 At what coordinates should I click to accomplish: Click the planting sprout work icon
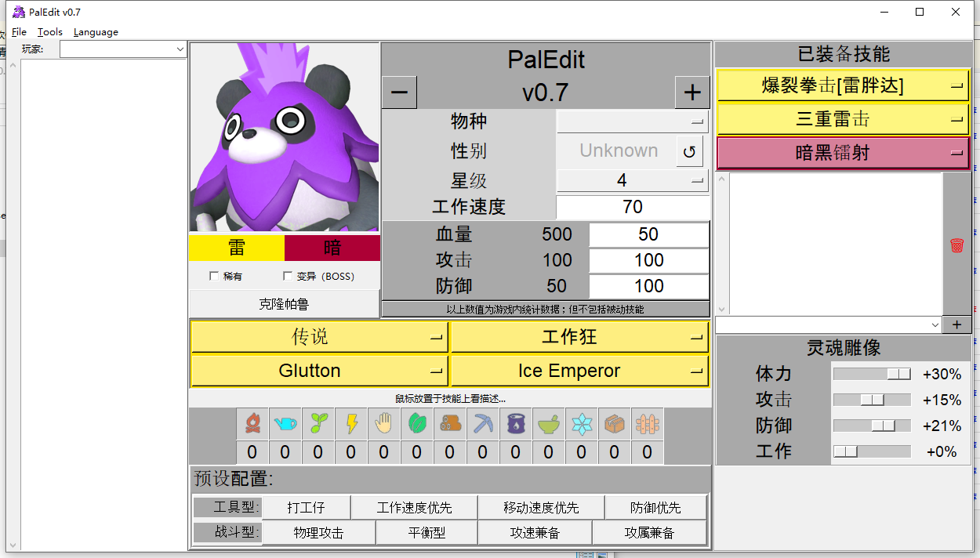318,424
